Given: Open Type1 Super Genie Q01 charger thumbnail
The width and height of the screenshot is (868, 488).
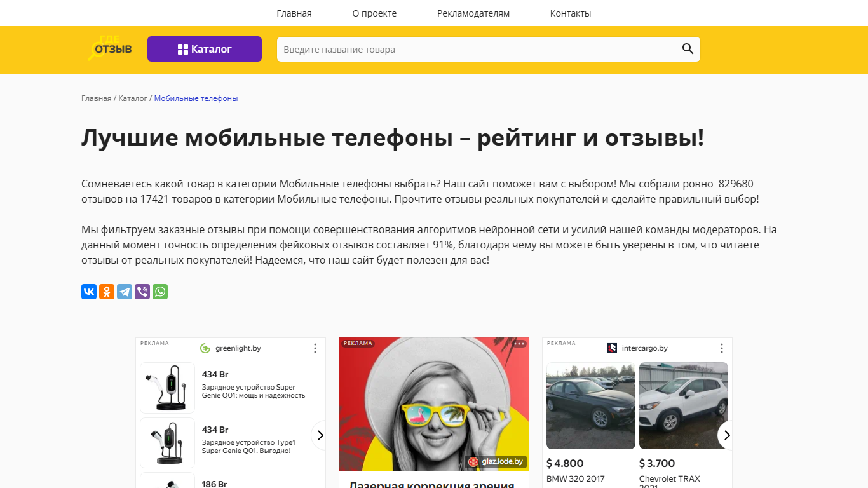Looking at the screenshot, I should pos(167,443).
